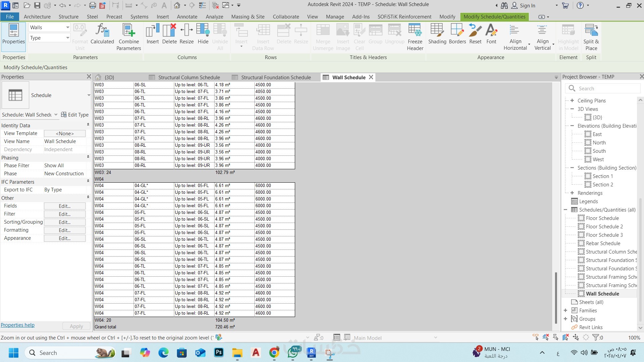Open the Walls category dropdown
The image size is (644, 362).
click(49, 27)
